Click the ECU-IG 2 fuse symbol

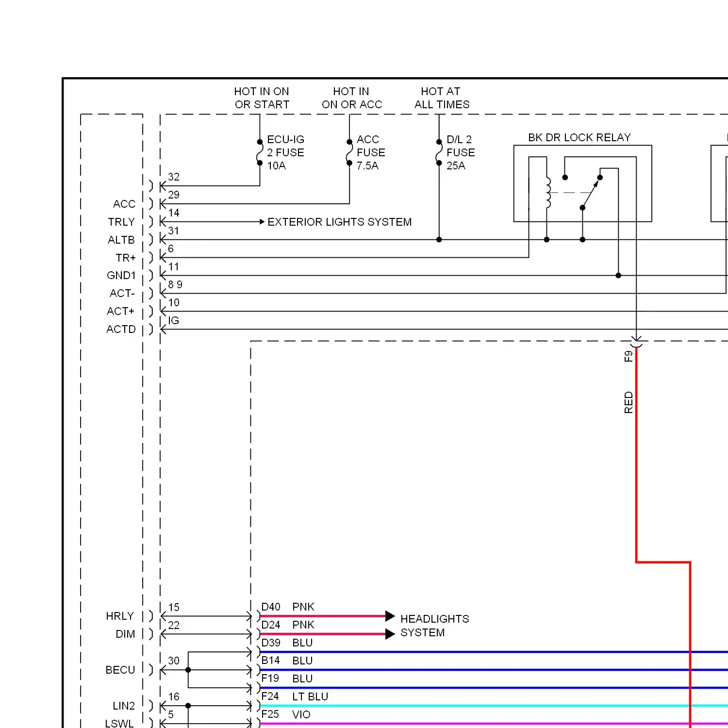[260, 152]
